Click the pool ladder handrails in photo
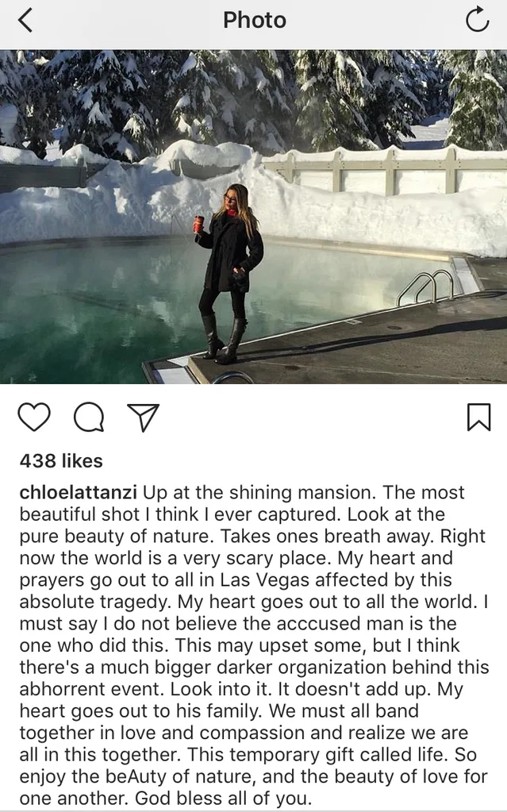 coord(426,287)
